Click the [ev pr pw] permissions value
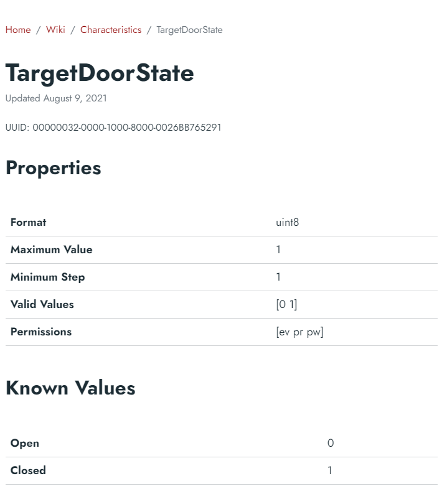 click(x=300, y=332)
